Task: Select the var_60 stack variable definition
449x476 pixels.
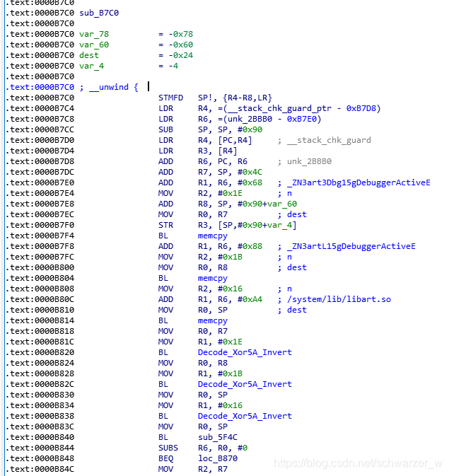Action: pyautogui.click(x=94, y=45)
